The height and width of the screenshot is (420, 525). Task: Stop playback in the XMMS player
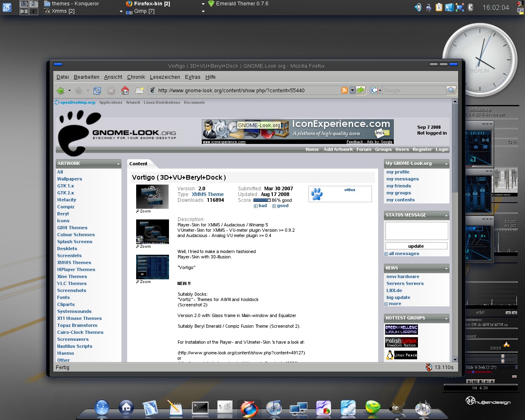(x=480, y=381)
